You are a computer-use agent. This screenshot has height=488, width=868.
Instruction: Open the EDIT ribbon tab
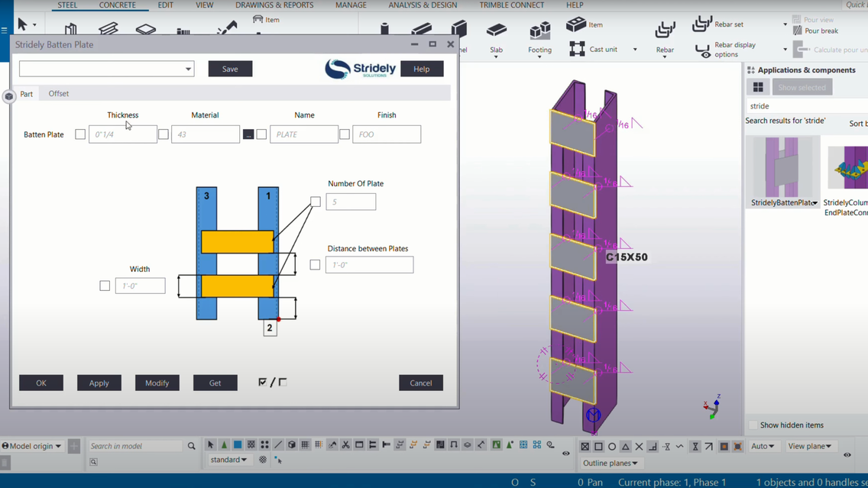166,5
